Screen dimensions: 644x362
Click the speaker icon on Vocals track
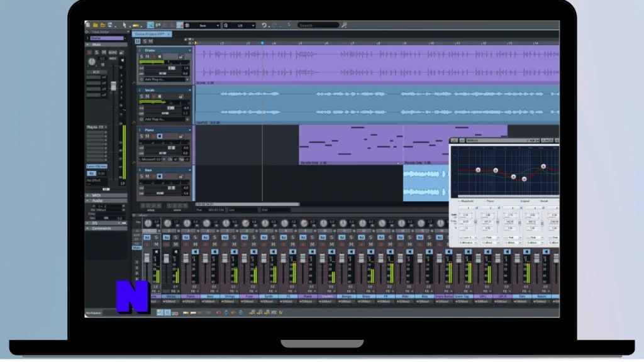(x=160, y=96)
